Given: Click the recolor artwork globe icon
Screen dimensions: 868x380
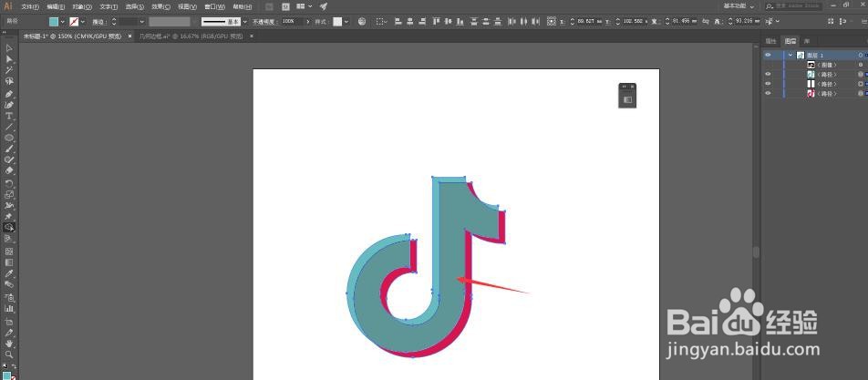Looking at the screenshot, I should pos(362,21).
